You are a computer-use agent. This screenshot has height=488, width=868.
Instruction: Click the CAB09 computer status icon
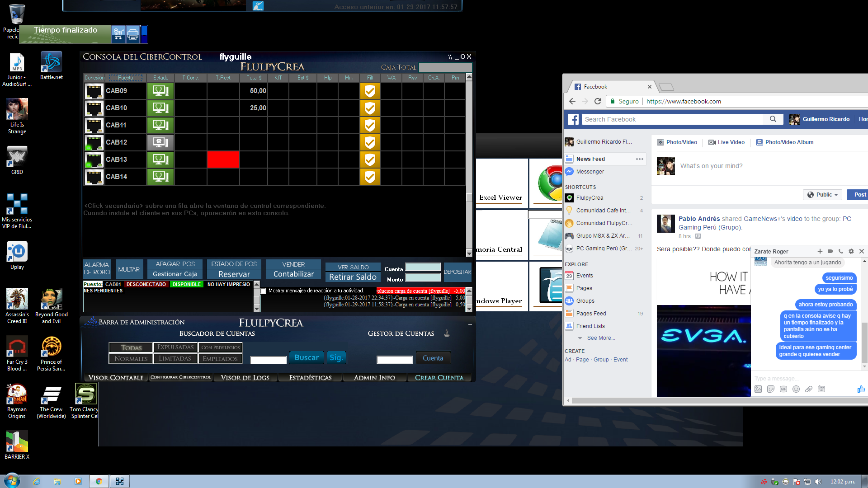coord(160,91)
